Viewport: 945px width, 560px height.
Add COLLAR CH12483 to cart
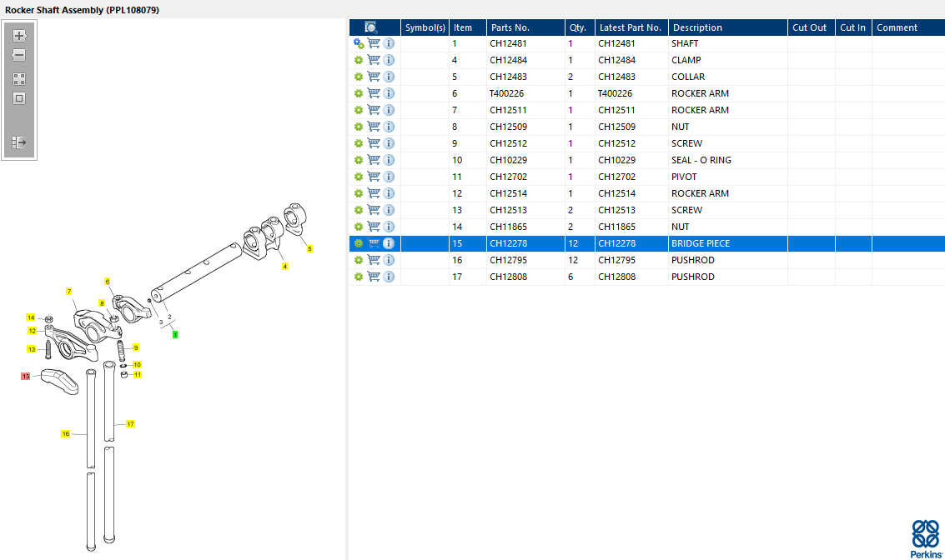(x=374, y=77)
